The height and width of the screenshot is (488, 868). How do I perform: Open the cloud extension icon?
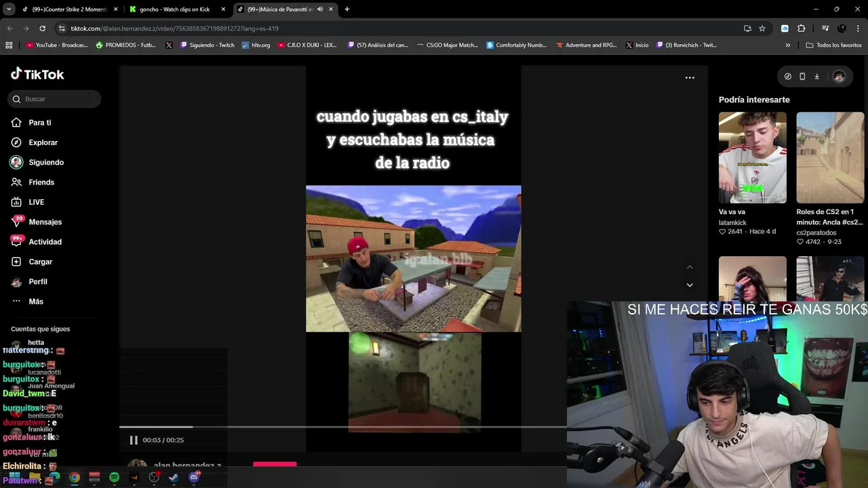tap(785, 28)
